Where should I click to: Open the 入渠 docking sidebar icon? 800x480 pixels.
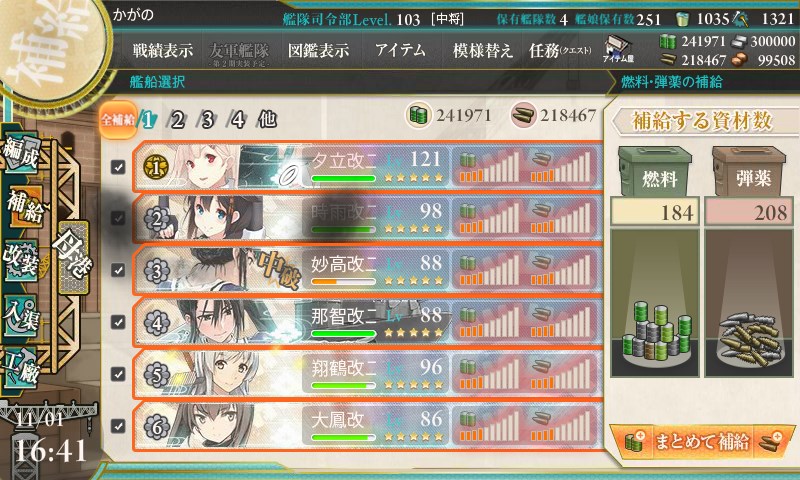click(x=21, y=316)
